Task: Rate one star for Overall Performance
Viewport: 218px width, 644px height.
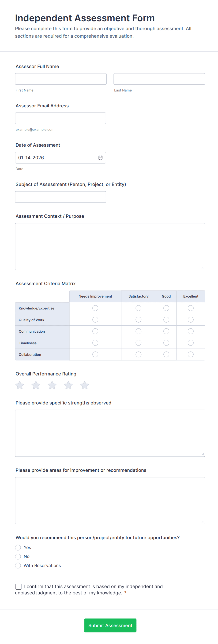Action: (19, 385)
